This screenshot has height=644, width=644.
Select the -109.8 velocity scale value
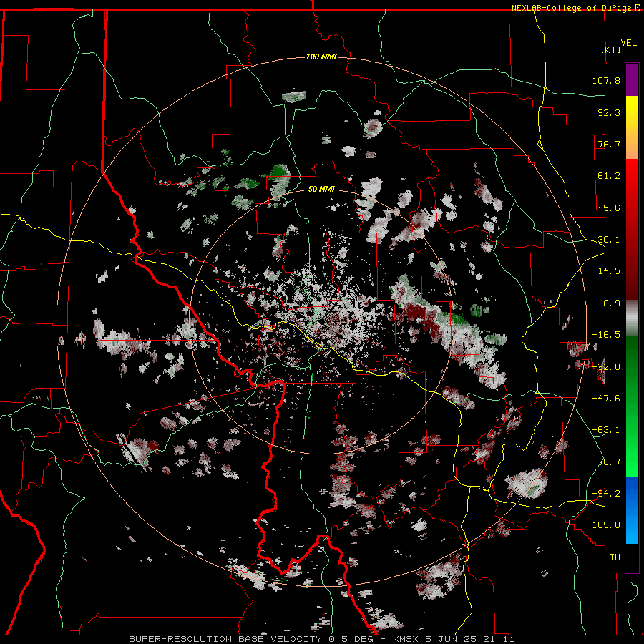click(x=603, y=525)
